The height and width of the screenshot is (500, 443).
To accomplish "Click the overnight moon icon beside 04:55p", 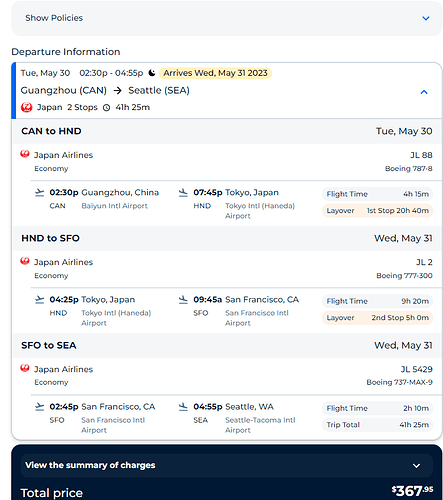I will coord(152,73).
